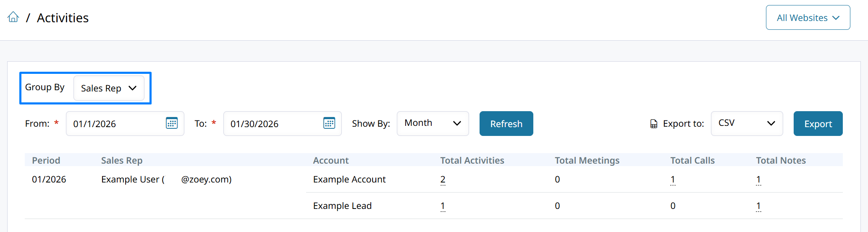Click the Sales Rep column header
This screenshot has width=868, height=232.
coord(122,160)
